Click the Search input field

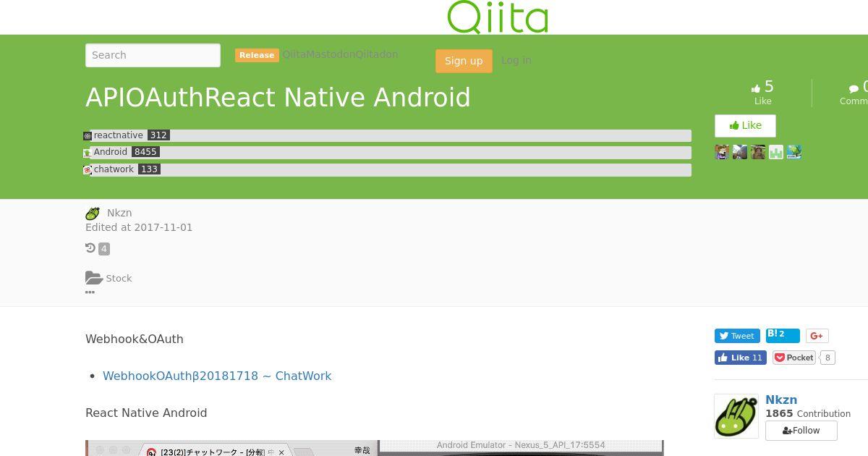pos(153,55)
